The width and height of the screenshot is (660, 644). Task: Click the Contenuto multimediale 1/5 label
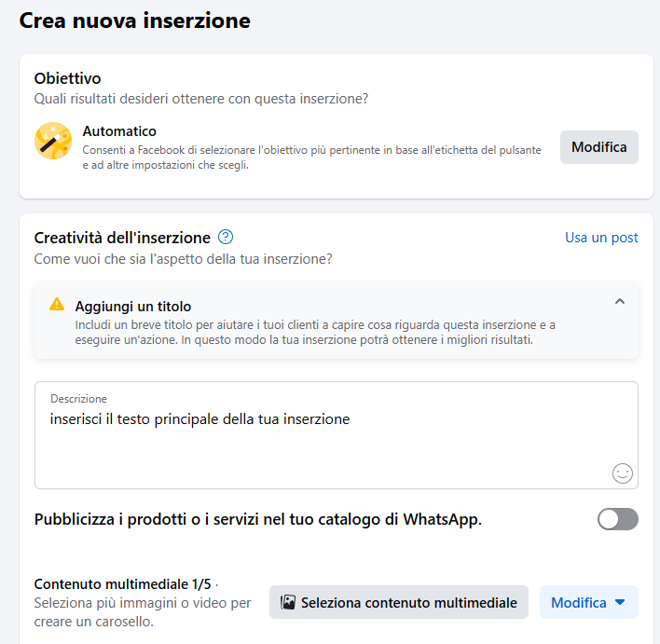[122, 583]
